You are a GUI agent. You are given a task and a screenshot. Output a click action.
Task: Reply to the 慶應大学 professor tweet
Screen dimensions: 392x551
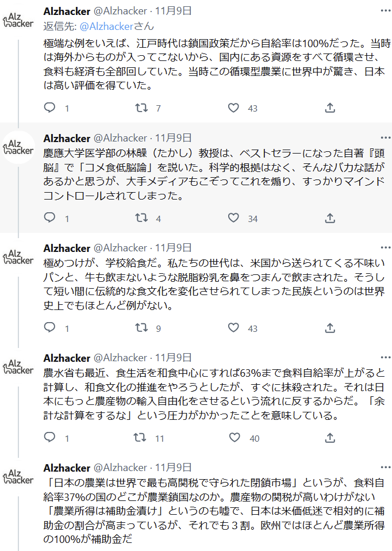[49, 218]
